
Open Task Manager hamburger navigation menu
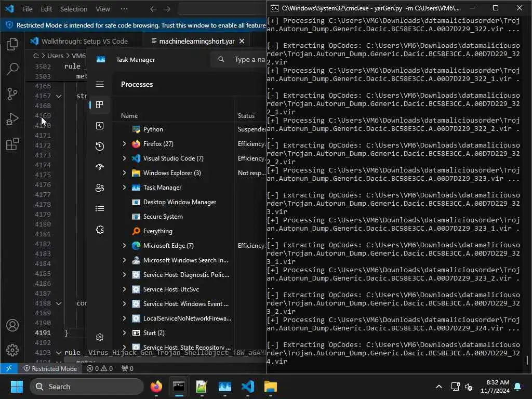[x=100, y=84]
